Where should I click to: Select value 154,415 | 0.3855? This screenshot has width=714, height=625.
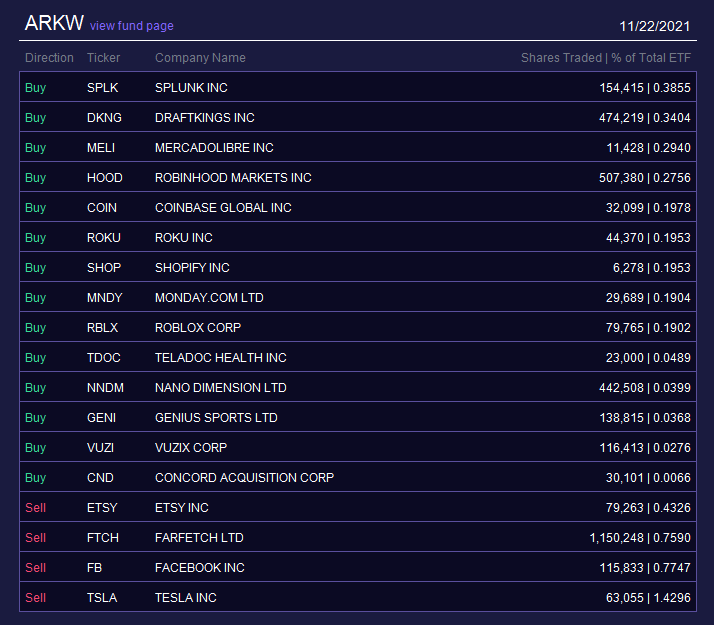tap(645, 87)
